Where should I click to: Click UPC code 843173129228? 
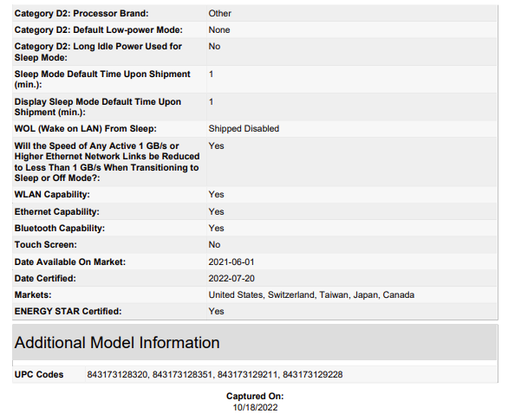313,374
